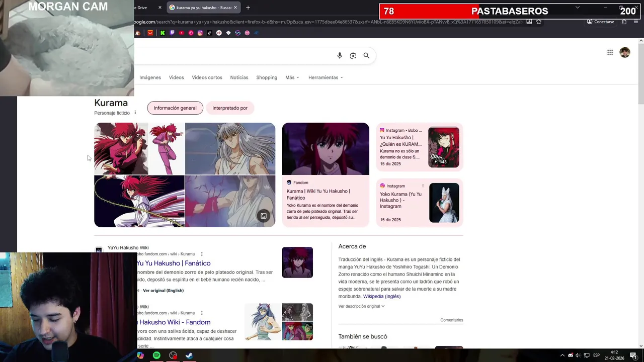
Task: Switch to Imágenes results tab
Action: click(150, 77)
